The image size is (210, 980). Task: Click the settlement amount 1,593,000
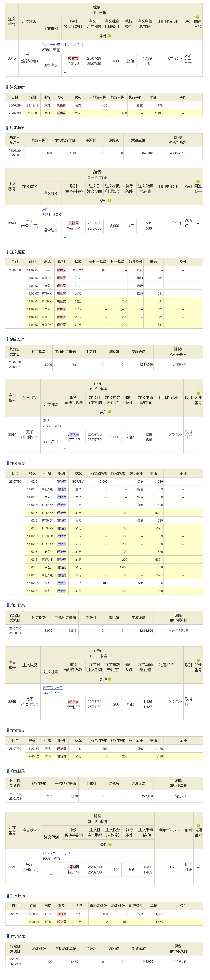point(146,365)
